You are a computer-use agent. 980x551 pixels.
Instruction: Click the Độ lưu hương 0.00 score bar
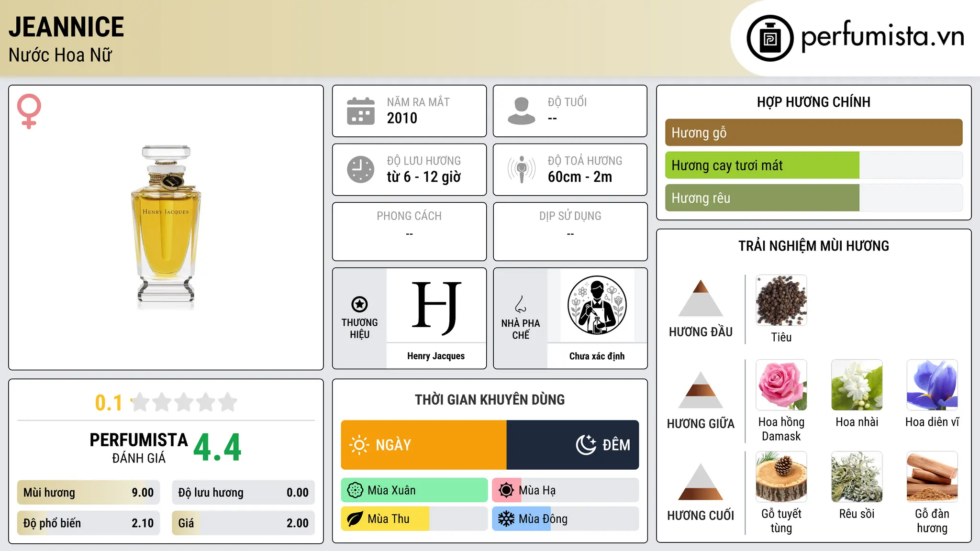point(244,493)
